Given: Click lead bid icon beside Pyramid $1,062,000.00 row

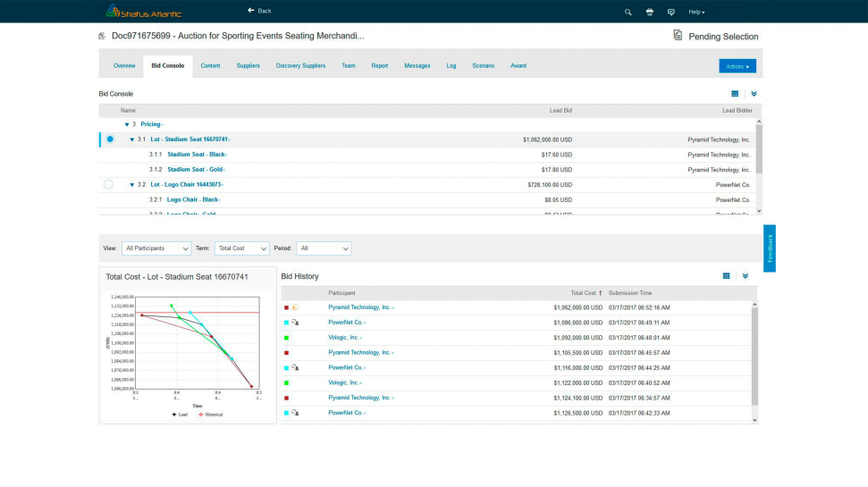Looking at the screenshot, I should tap(294, 307).
